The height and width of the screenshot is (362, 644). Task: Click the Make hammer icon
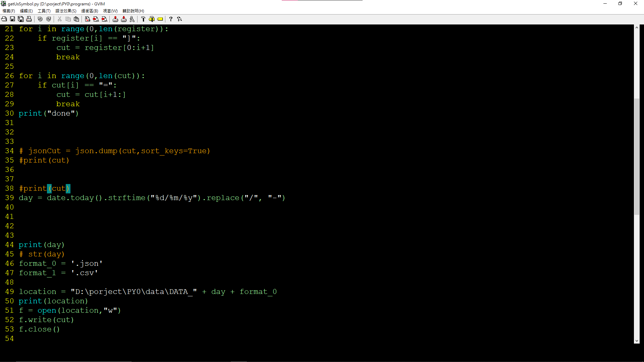point(143,19)
